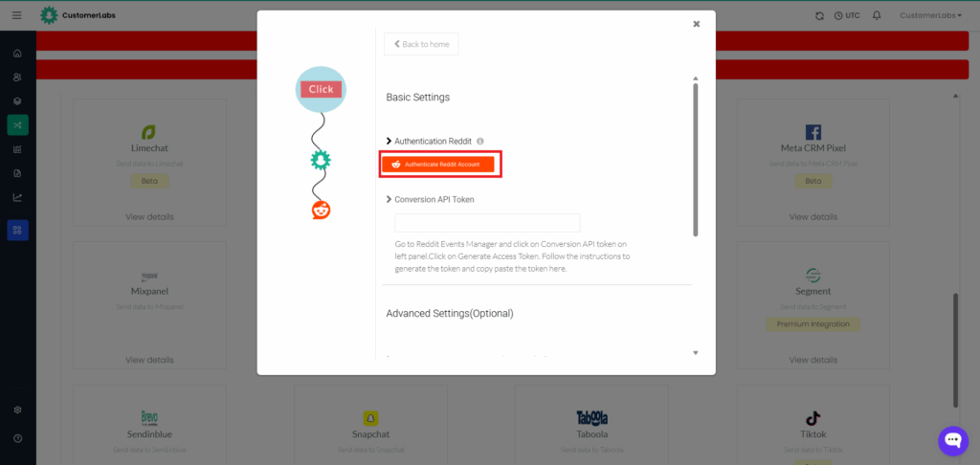Click Back to home button
This screenshot has width=980, height=465.
pos(421,44)
